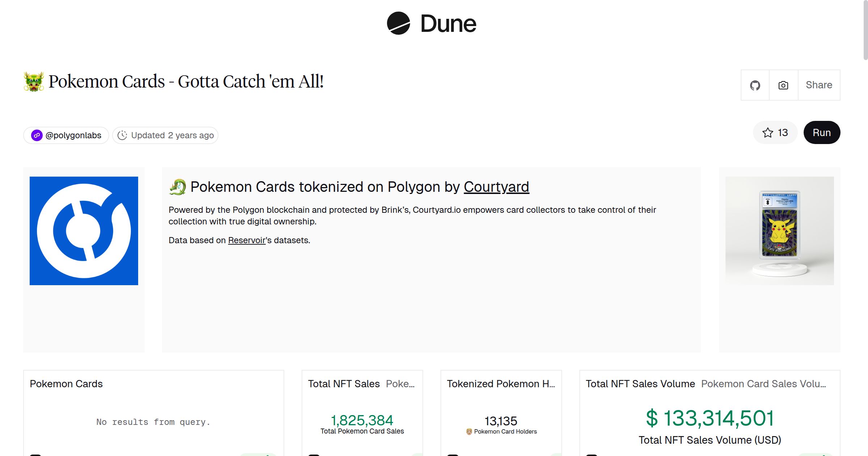Click the camera screenshot icon
This screenshot has height=456, width=868.
[783, 85]
